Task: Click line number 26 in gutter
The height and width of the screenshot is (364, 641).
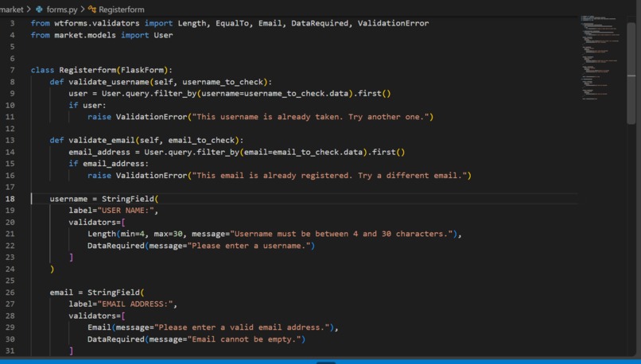Action: [10, 292]
